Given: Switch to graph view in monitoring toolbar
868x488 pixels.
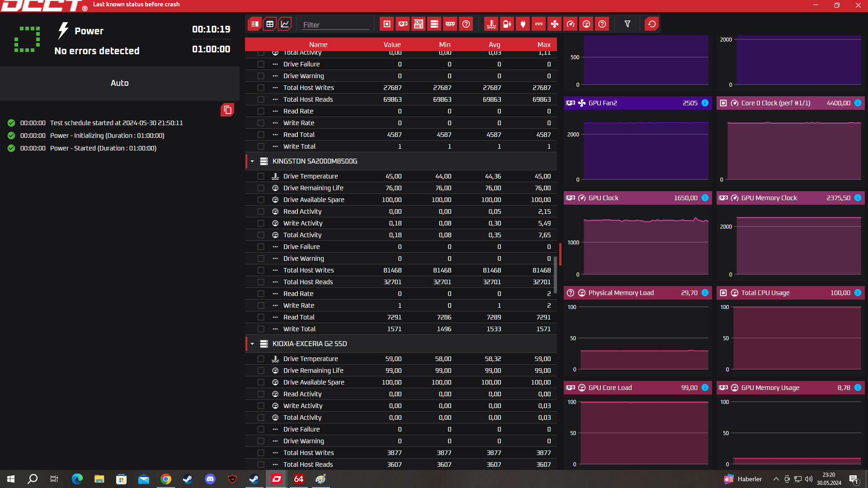Looking at the screenshot, I should (x=285, y=24).
